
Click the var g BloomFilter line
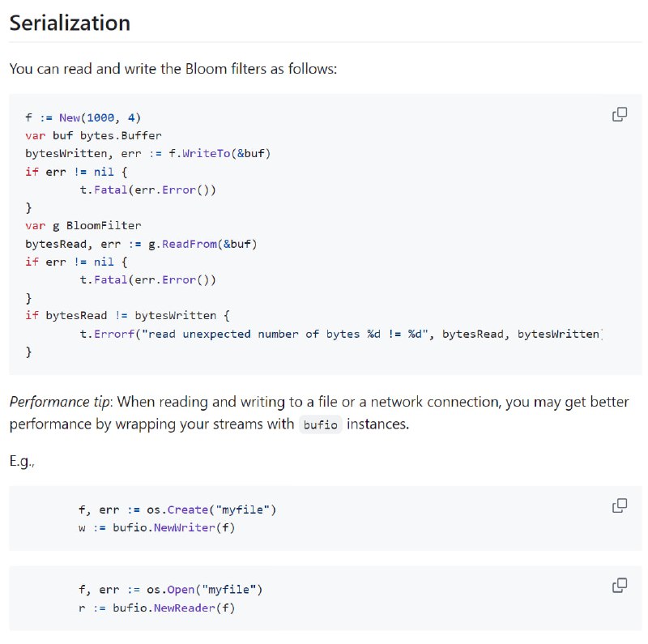point(83,226)
